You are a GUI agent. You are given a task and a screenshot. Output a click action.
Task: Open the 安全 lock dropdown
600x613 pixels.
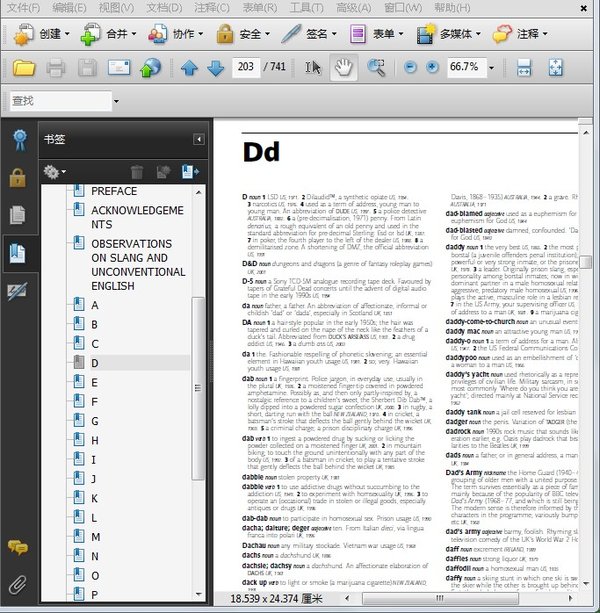pyautogui.click(x=243, y=34)
